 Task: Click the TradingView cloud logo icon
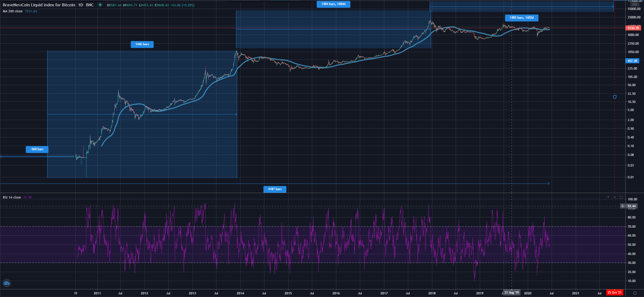[x=7, y=283]
